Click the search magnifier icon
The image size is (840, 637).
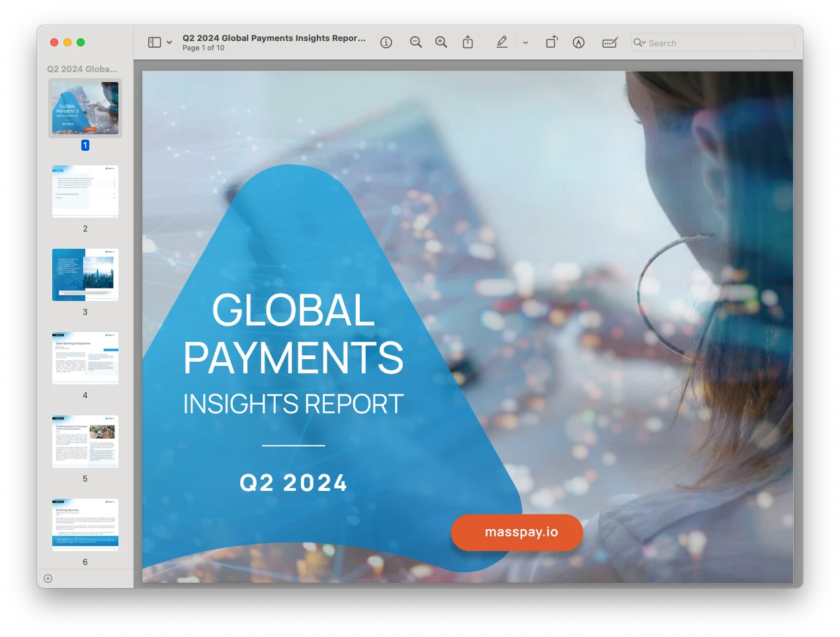[637, 42]
